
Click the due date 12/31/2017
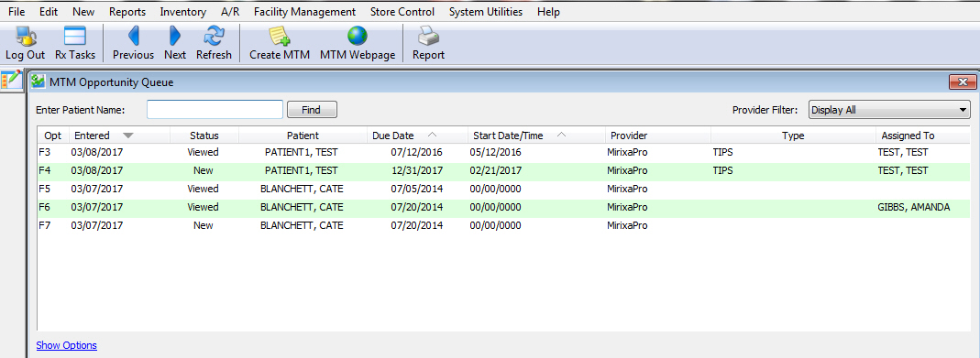[x=417, y=170]
